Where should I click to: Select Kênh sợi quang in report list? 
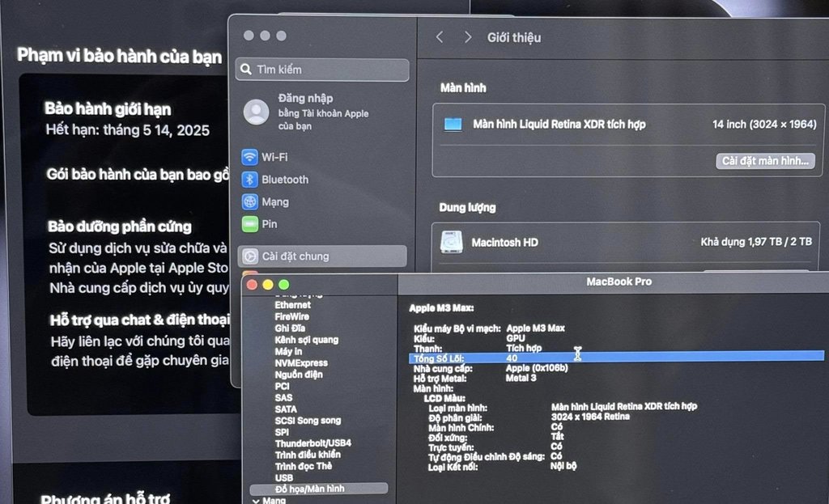[307, 340]
